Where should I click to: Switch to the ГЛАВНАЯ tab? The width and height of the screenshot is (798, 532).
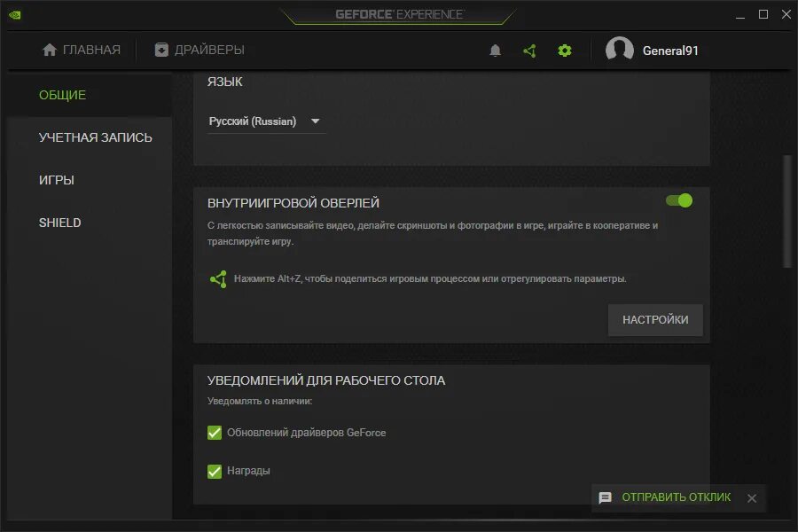(82, 50)
